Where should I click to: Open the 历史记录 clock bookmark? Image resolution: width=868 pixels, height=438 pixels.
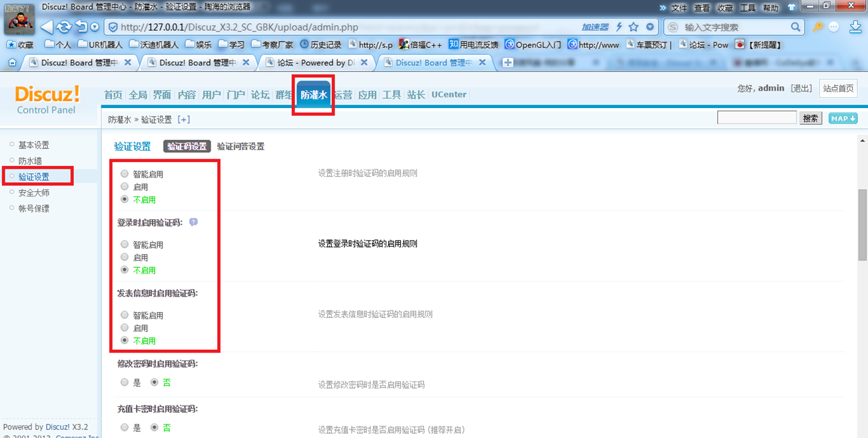pyautogui.click(x=320, y=45)
